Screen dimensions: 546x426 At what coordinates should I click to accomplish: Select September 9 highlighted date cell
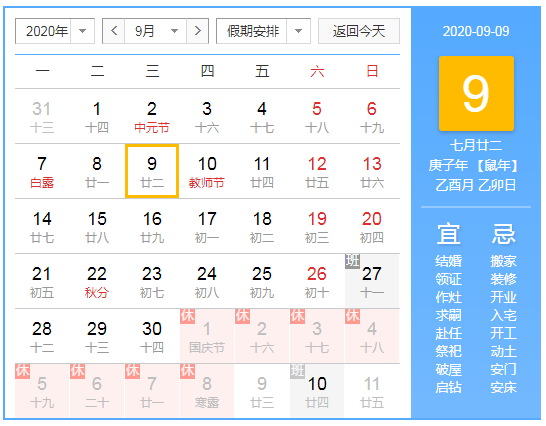[152, 171]
